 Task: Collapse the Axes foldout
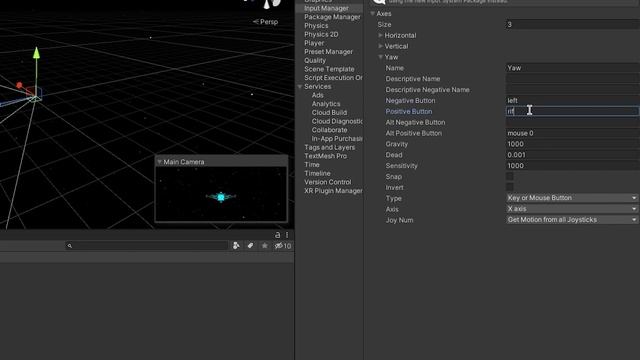coord(373,13)
